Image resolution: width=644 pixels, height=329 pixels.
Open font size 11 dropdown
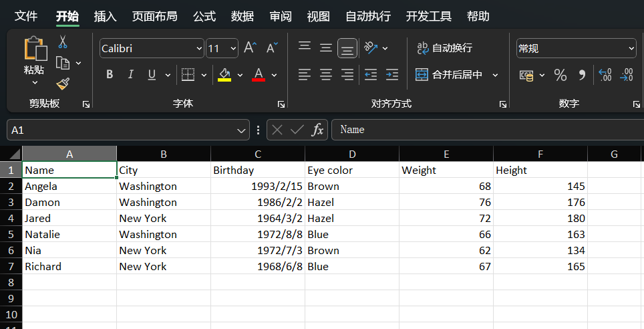[233, 49]
